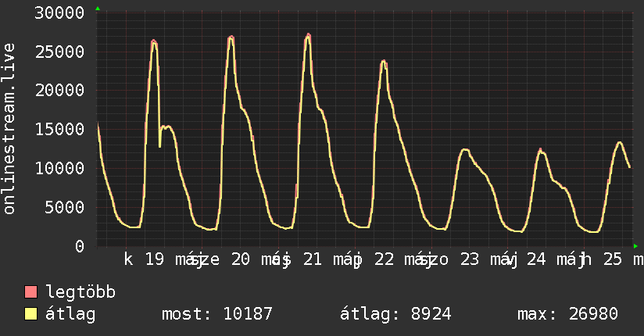Click the 'most: 10187' current value
Viewport: 644px width, 336px height.
click(x=216, y=314)
